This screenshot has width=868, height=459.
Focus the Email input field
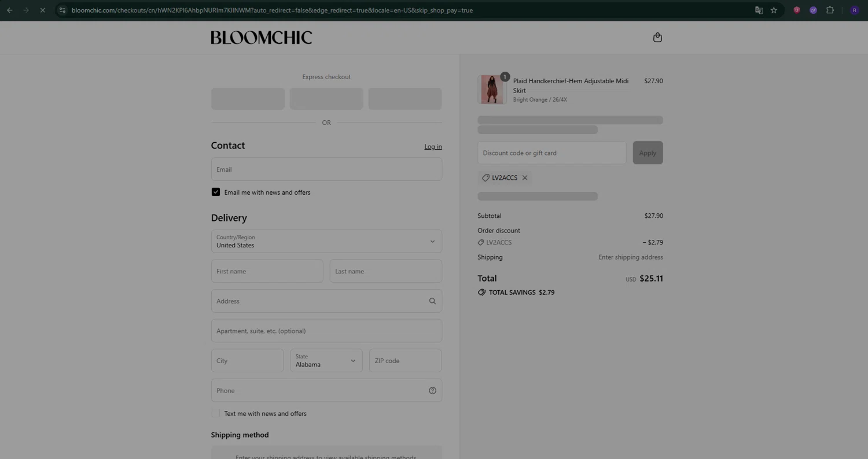[326, 169]
